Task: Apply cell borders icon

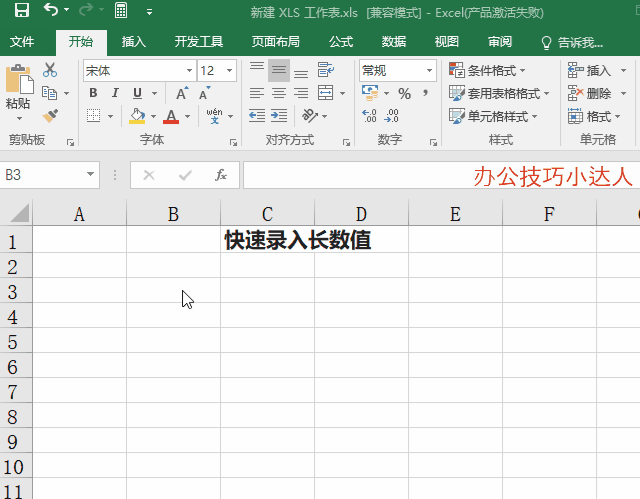Action: (93, 116)
